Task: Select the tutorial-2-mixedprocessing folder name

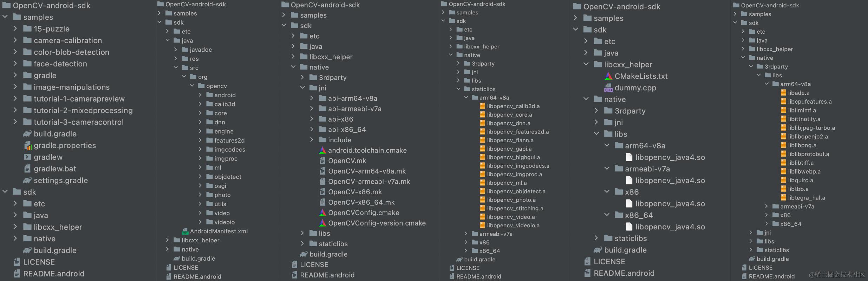Action: point(83,111)
